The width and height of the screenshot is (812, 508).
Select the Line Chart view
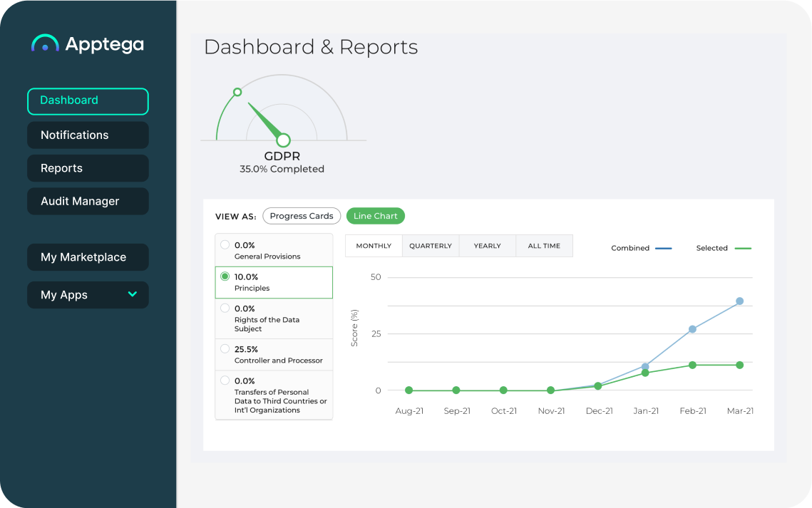click(x=375, y=216)
